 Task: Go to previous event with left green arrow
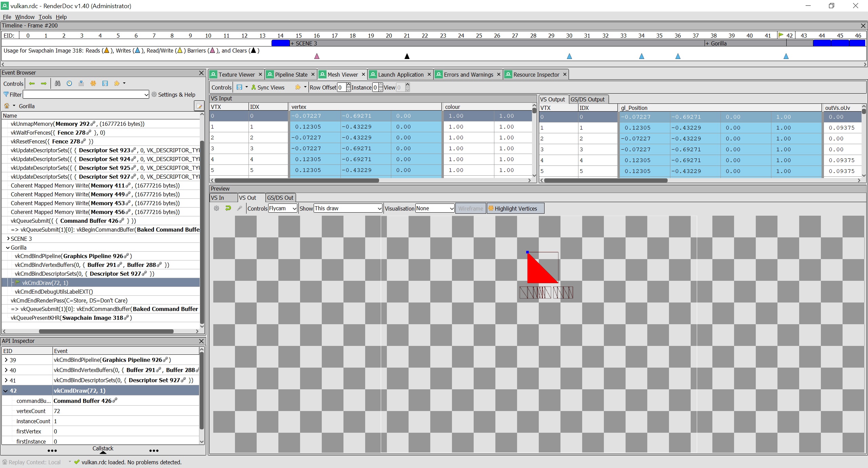[32, 83]
